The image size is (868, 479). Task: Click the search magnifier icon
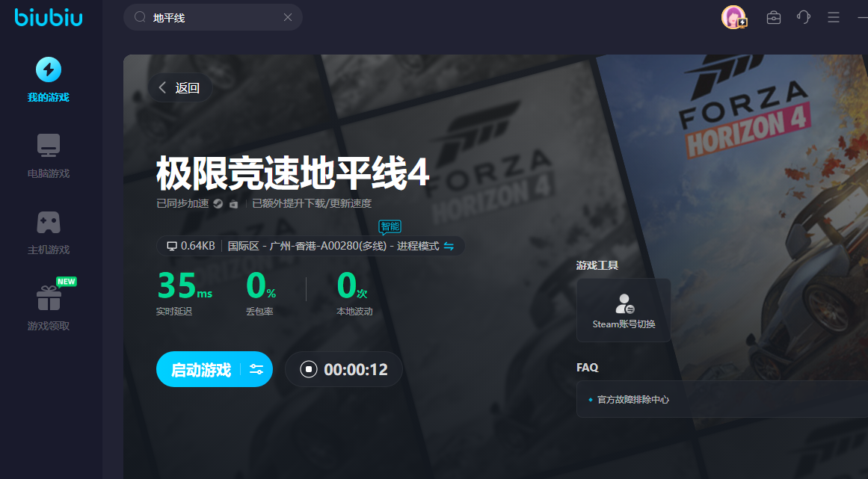click(140, 17)
